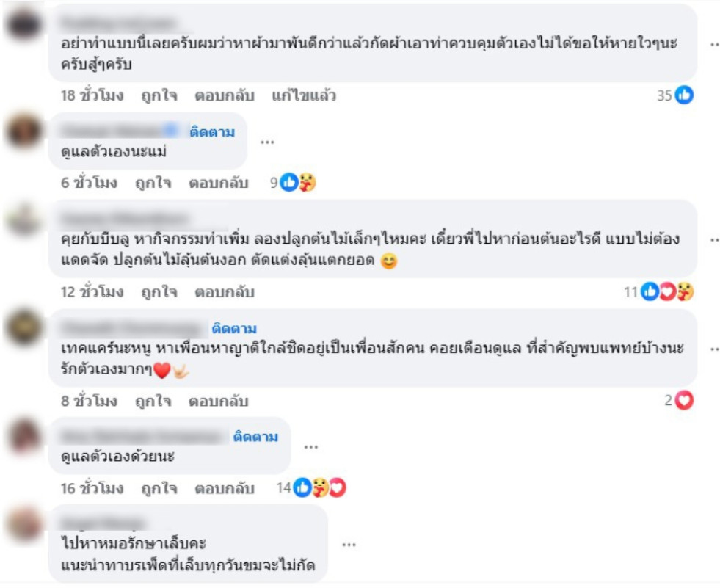Open reactions list with 14 on 16-hour comment
720x588 pixels.
(x=311, y=488)
